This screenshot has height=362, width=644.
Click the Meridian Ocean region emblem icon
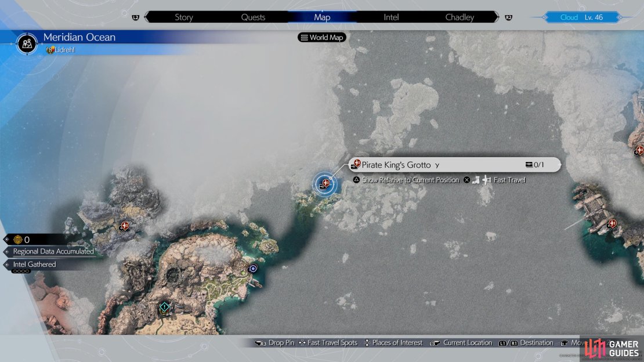pos(27,43)
